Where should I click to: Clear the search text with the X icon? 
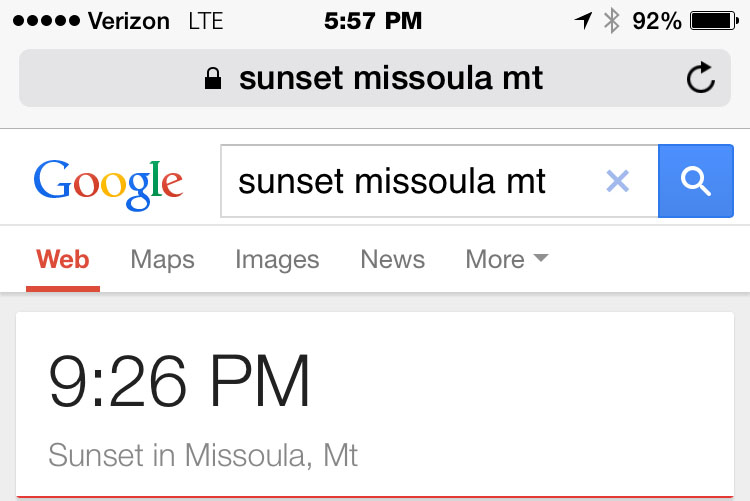click(618, 181)
